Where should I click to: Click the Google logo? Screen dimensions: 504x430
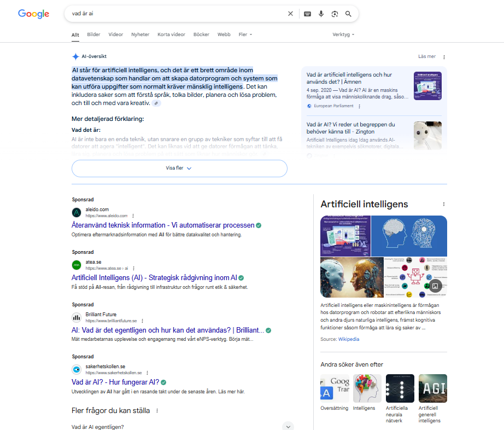pos(33,14)
